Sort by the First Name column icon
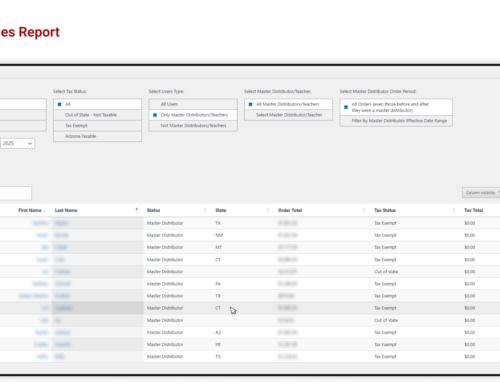 point(45,210)
